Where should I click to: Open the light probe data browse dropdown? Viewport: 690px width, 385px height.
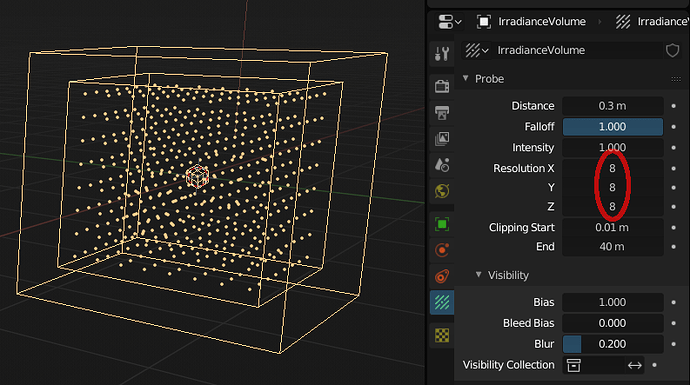pos(477,51)
